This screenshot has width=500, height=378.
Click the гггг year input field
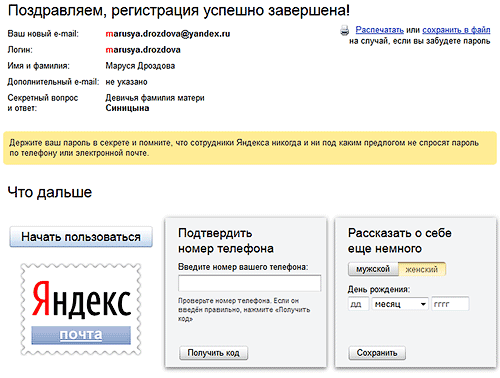(450, 304)
